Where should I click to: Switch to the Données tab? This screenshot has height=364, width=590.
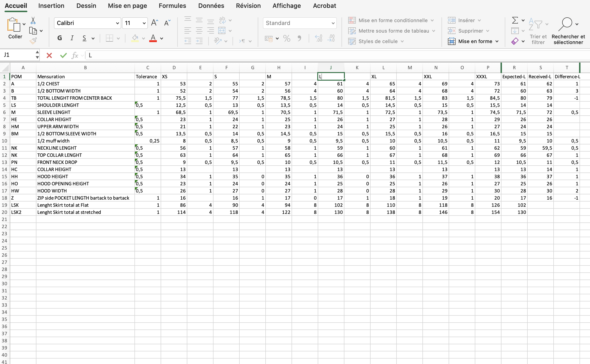211,5
